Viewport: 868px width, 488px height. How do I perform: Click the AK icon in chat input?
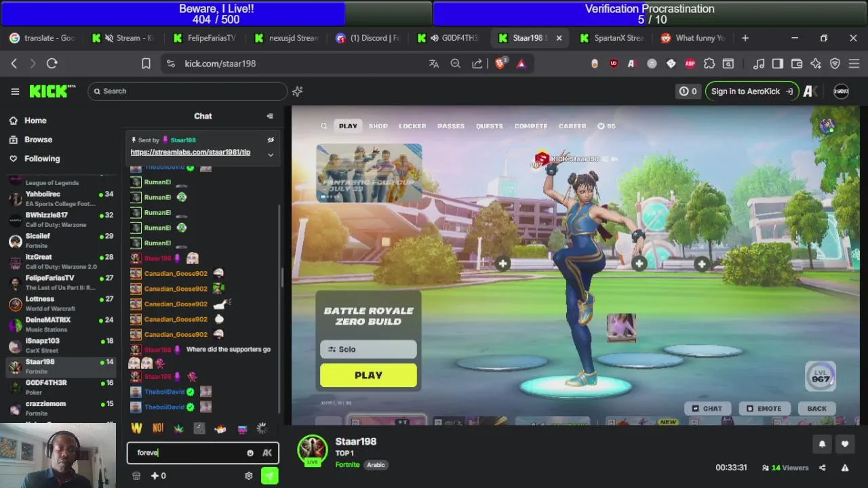coord(267,453)
